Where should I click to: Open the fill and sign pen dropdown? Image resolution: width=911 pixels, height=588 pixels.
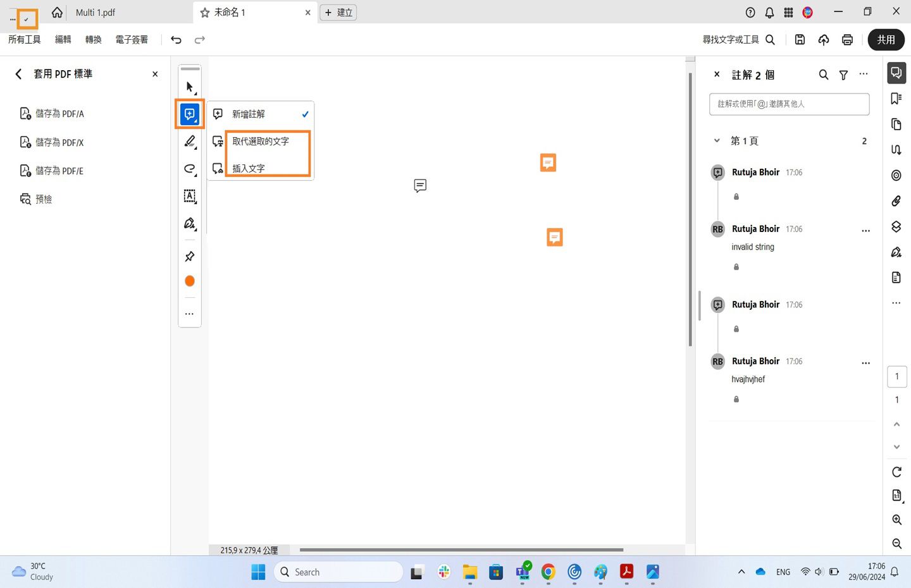[190, 223]
